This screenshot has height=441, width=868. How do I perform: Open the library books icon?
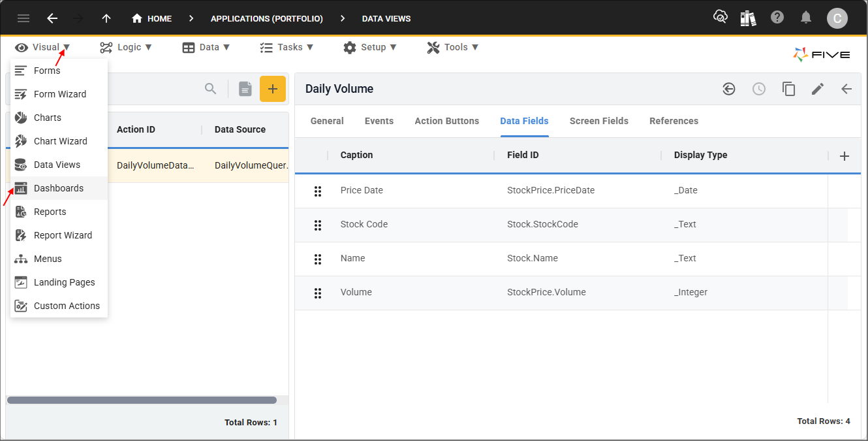pyautogui.click(x=748, y=18)
